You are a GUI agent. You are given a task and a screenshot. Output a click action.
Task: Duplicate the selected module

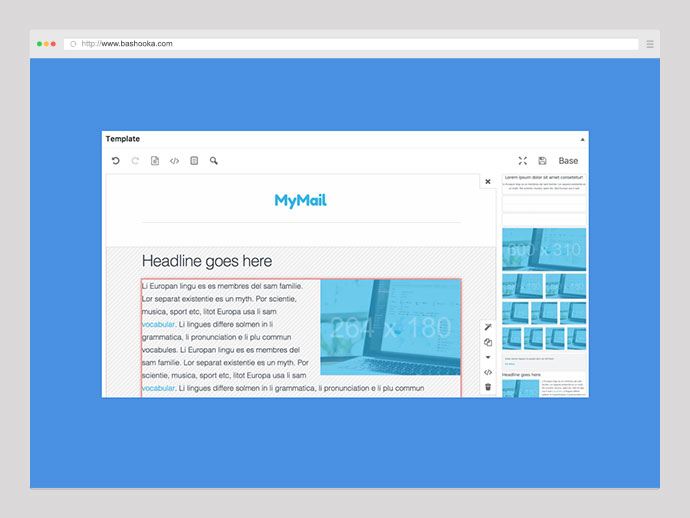pos(488,342)
